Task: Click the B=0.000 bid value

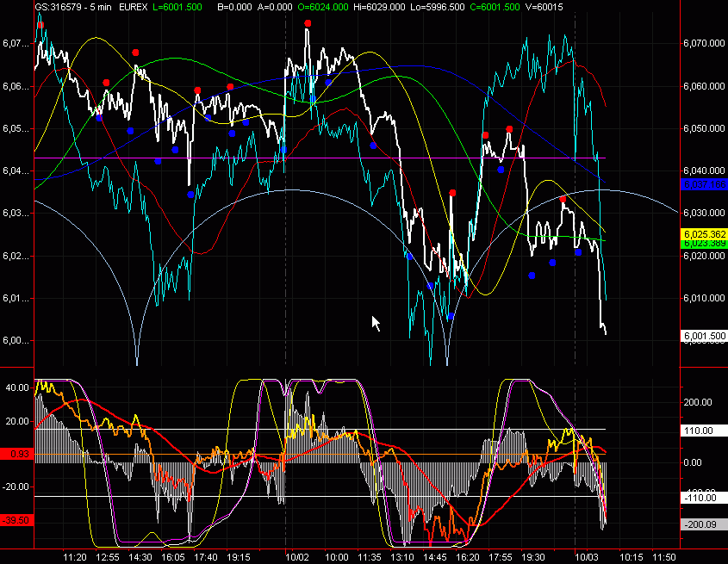Action: (235, 7)
